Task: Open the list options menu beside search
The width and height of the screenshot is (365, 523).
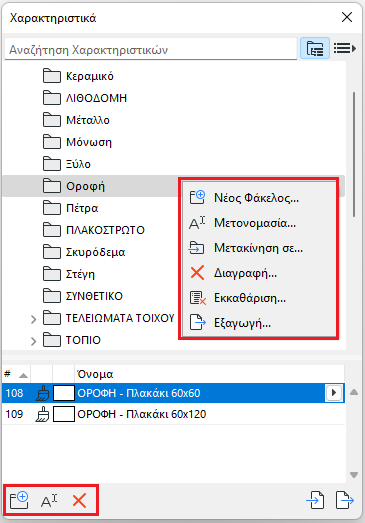Action: point(345,48)
